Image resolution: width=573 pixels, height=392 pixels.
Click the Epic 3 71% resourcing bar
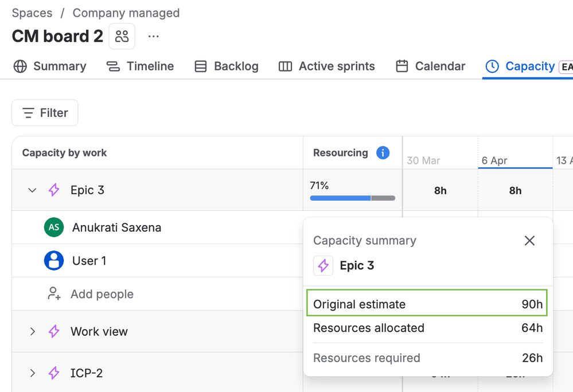coord(352,198)
